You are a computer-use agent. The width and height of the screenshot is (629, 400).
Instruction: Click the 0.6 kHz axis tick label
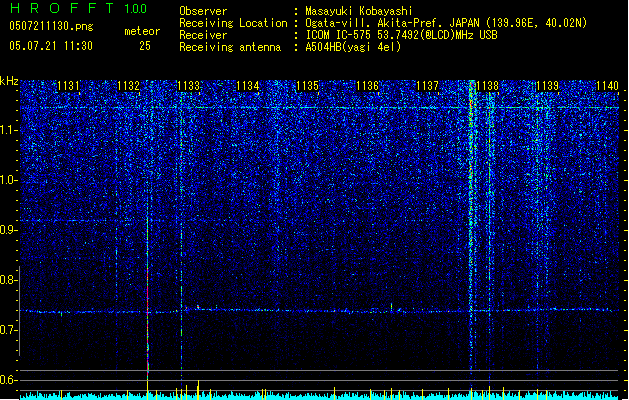pos(8,380)
